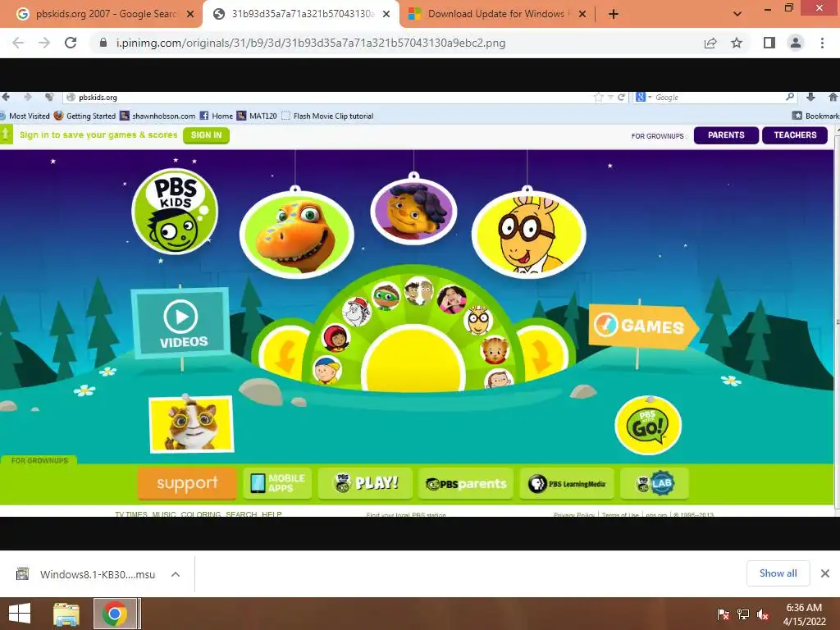
Task: Close the 31b93d35a7a71a321b57043130 image tab
Action: 386,14
